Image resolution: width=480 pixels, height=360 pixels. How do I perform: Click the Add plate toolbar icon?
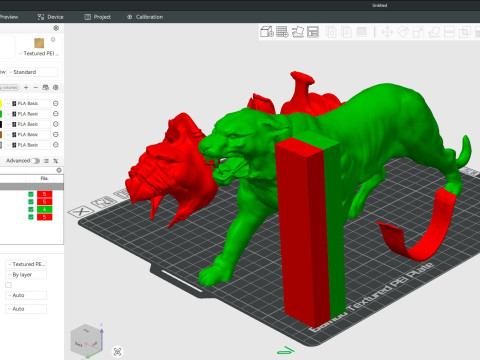click(x=282, y=32)
